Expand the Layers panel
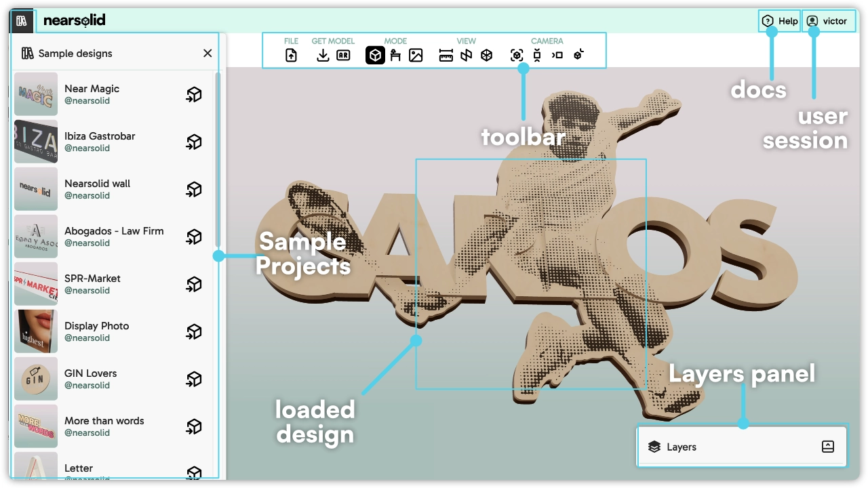Viewport: 868px width, 488px height. [828, 447]
